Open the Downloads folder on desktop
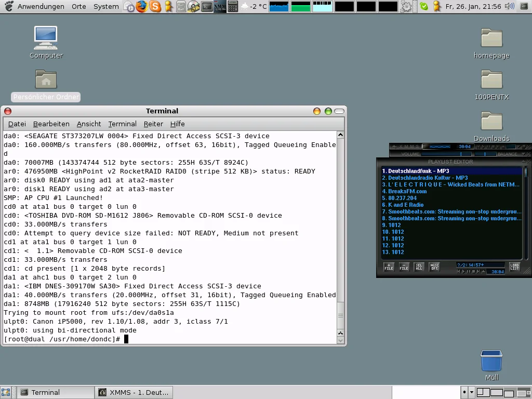The height and width of the screenshot is (399, 532). coord(491,122)
